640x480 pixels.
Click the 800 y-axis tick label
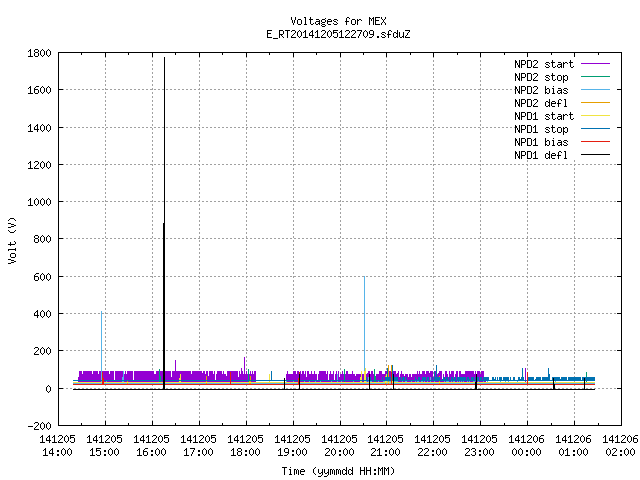pyautogui.click(x=42, y=239)
